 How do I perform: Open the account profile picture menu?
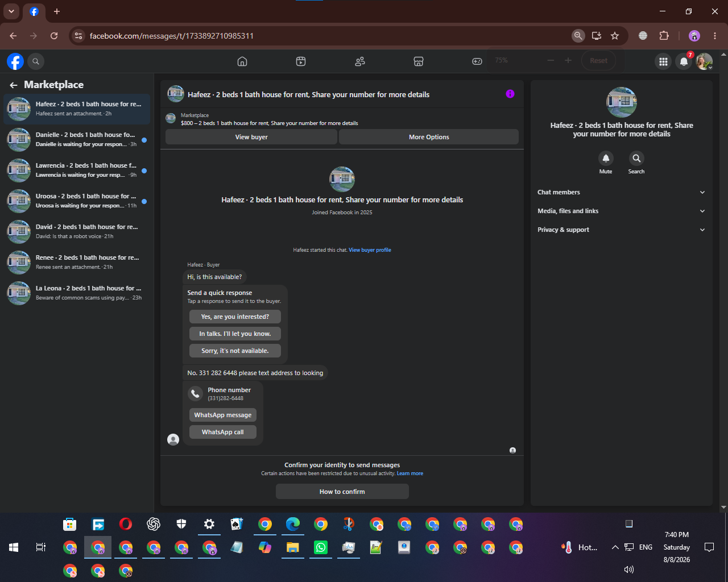[705, 61]
